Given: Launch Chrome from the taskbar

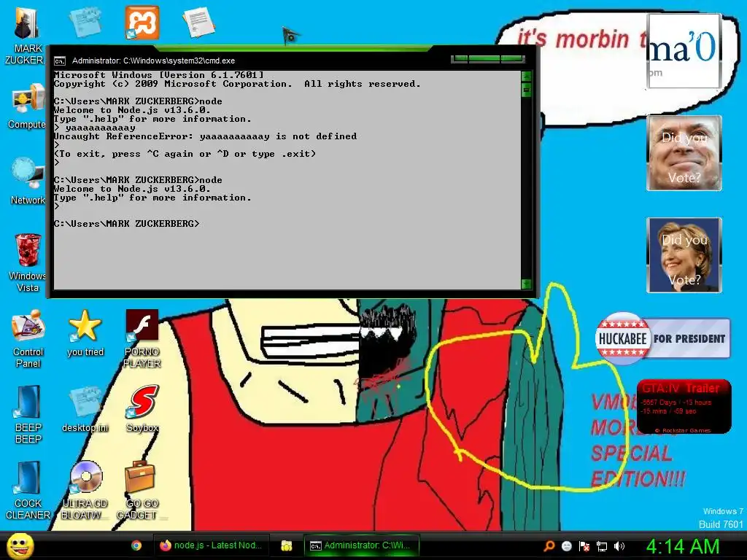Looking at the screenshot, I should point(136,545).
